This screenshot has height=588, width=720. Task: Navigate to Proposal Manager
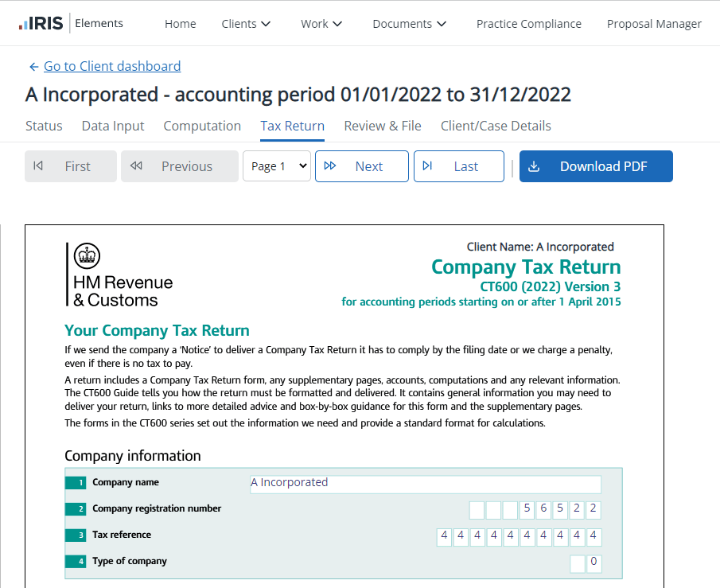654,24
